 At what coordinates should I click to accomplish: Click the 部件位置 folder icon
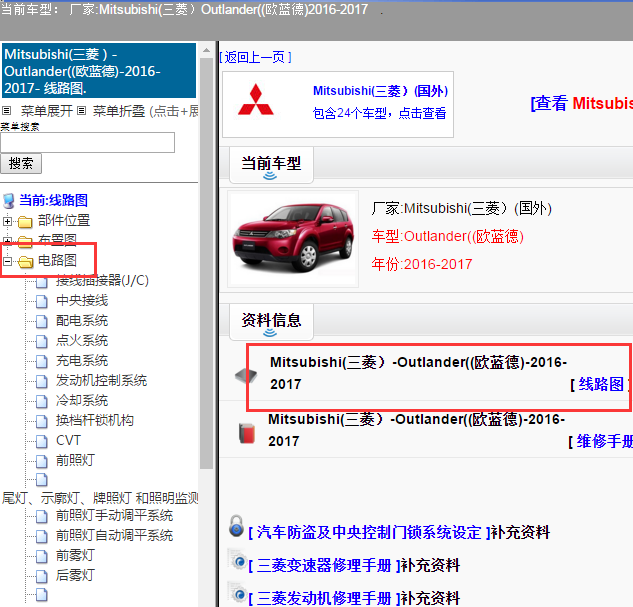[x=25, y=222]
